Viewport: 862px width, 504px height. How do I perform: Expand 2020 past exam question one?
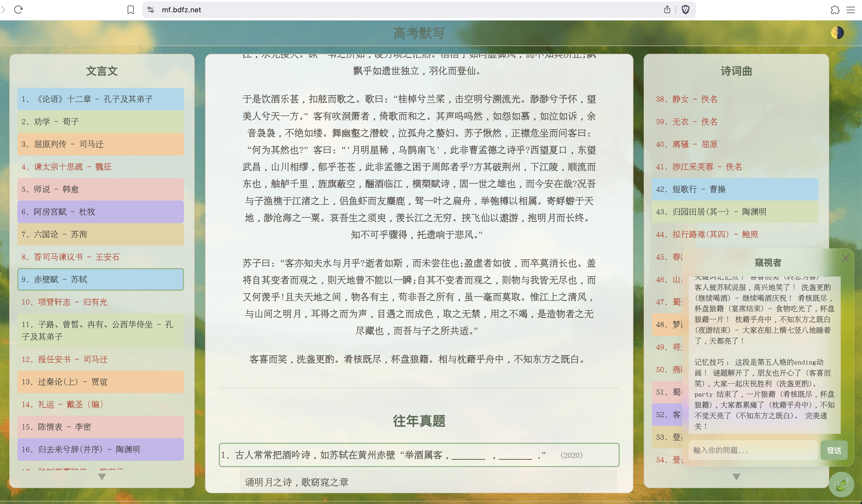tap(419, 455)
